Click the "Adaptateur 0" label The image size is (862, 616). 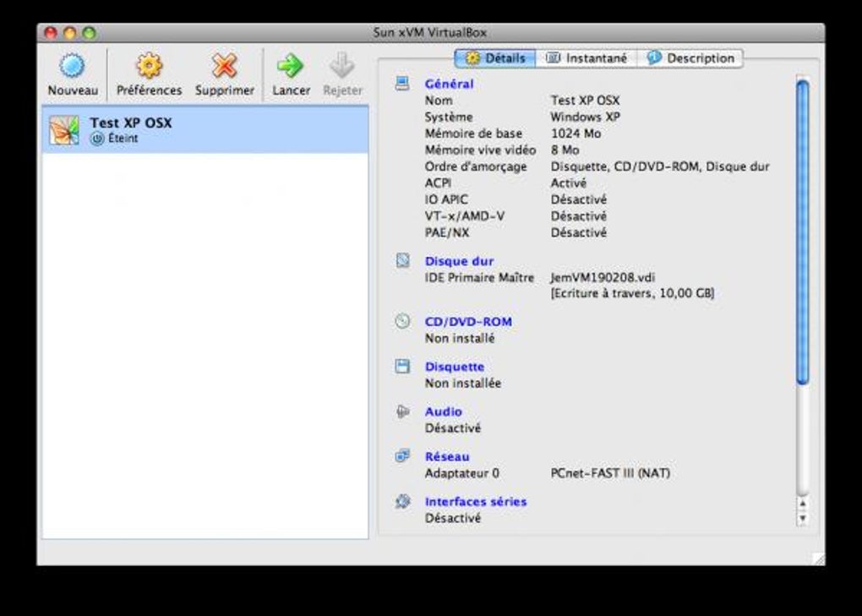coord(461,473)
